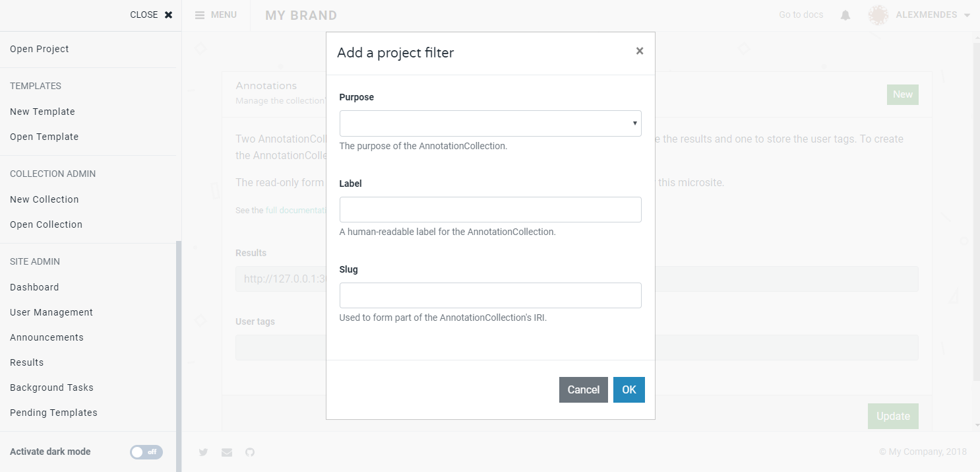Dismiss the dialog using the X icon
Screen dimensions: 980x472
point(639,50)
